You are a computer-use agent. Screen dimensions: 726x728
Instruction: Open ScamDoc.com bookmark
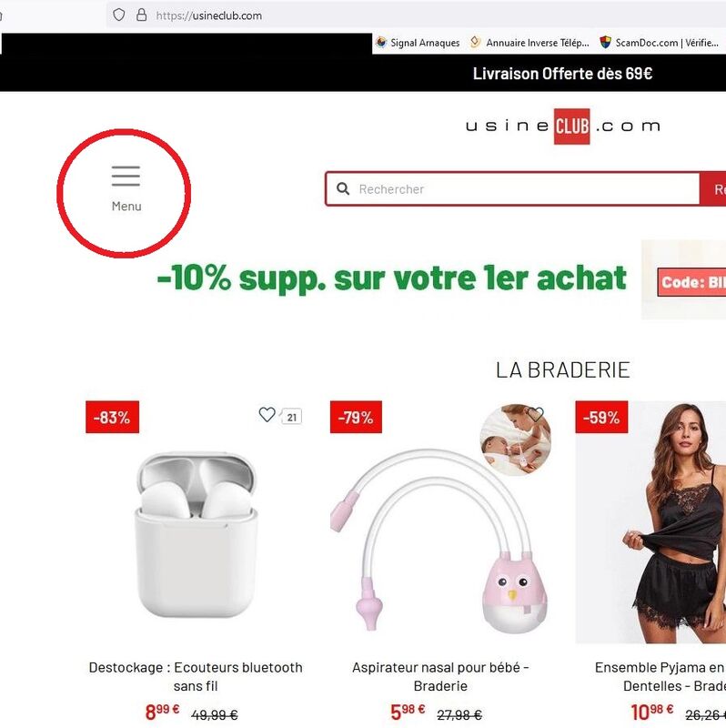coord(660,43)
